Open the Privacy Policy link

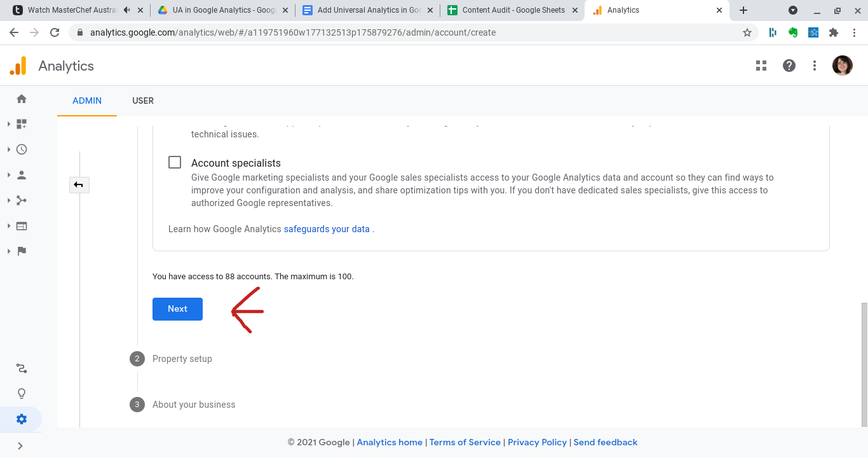tap(537, 442)
